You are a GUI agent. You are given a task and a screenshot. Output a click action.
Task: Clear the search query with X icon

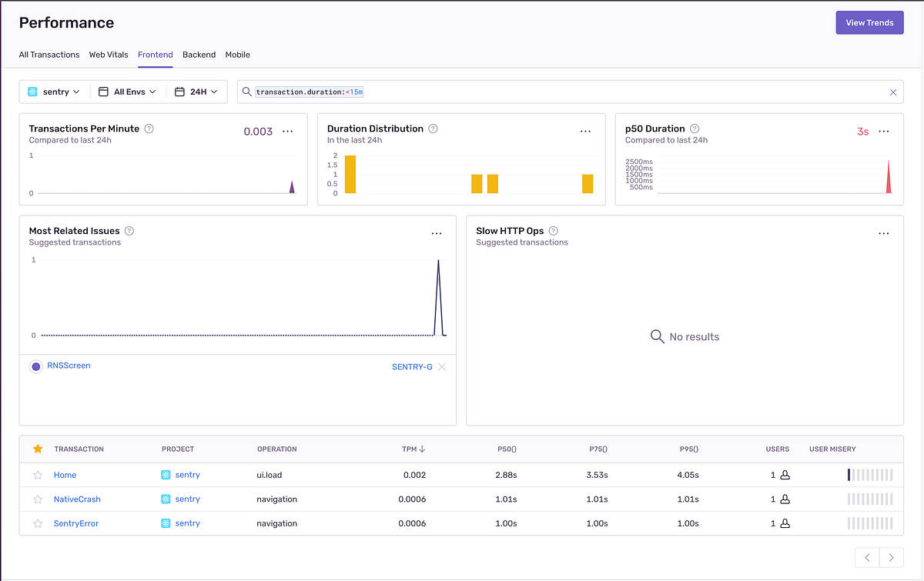tap(893, 92)
